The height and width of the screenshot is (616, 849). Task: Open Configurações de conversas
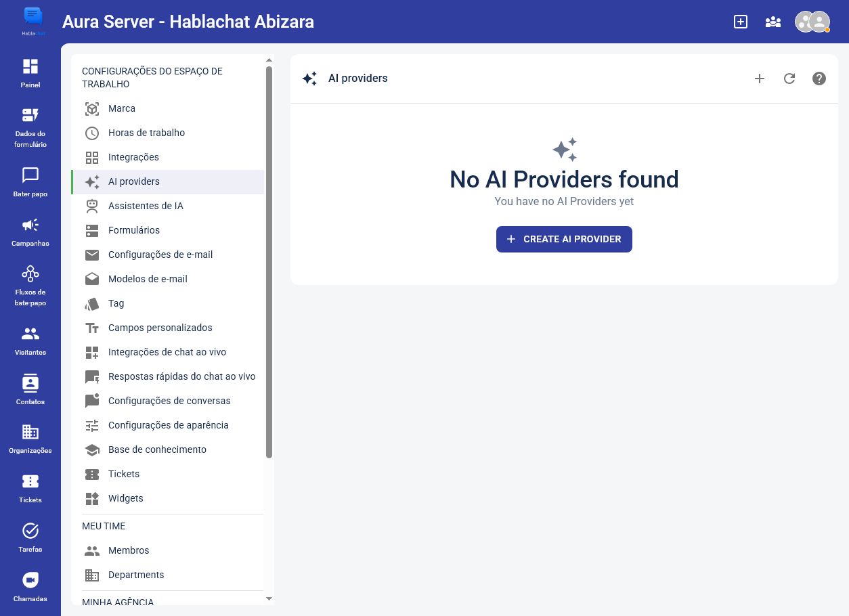pyautogui.click(x=168, y=401)
